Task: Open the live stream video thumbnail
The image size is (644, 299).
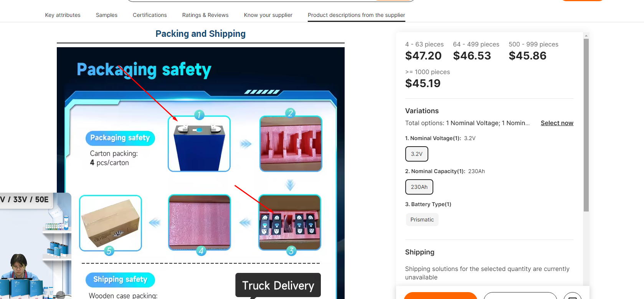Action: [x=35, y=246]
